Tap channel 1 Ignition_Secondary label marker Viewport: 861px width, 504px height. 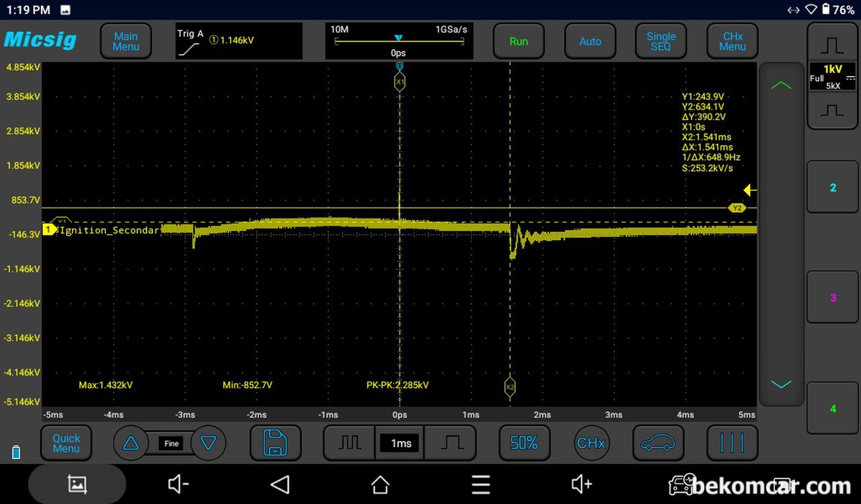coord(49,230)
